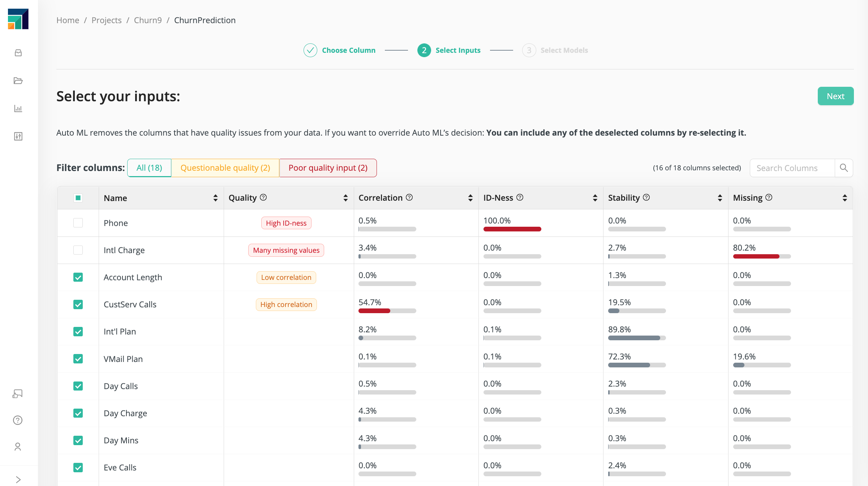The image size is (868, 486).
Task: Toggle the VMail Plan checkbox selection
Action: [78, 358]
